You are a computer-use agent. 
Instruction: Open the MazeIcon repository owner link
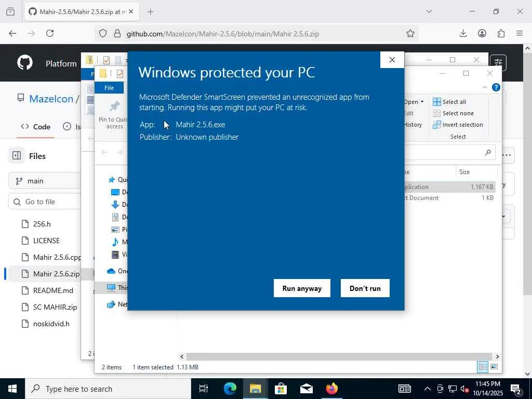tap(51, 99)
